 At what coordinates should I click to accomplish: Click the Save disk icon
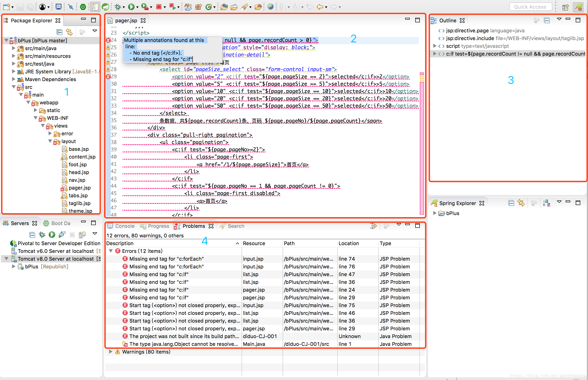[20, 7]
